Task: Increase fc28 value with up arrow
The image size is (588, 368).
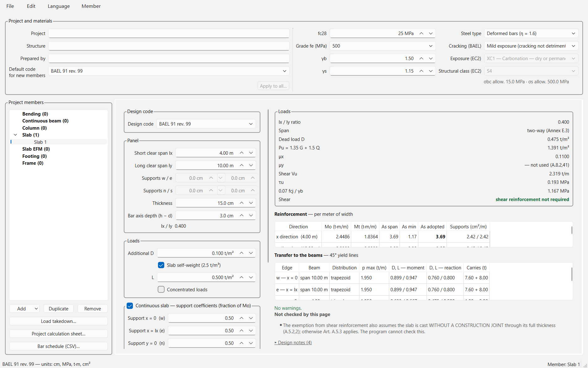Action: click(x=421, y=34)
